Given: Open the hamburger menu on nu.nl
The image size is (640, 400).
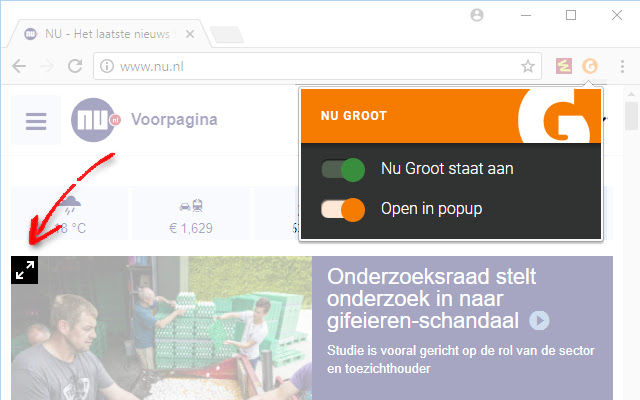Looking at the screenshot, I should (x=36, y=120).
